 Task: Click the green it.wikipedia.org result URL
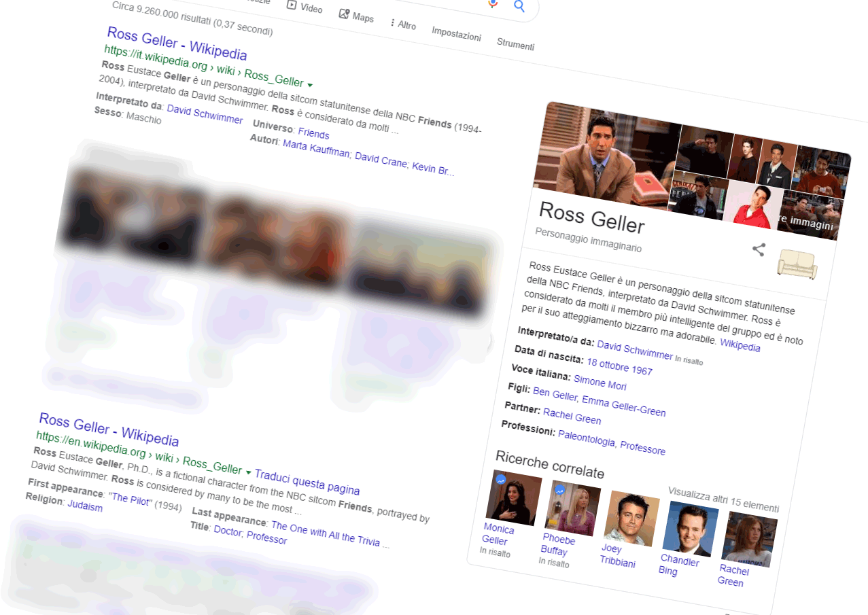point(203,67)
